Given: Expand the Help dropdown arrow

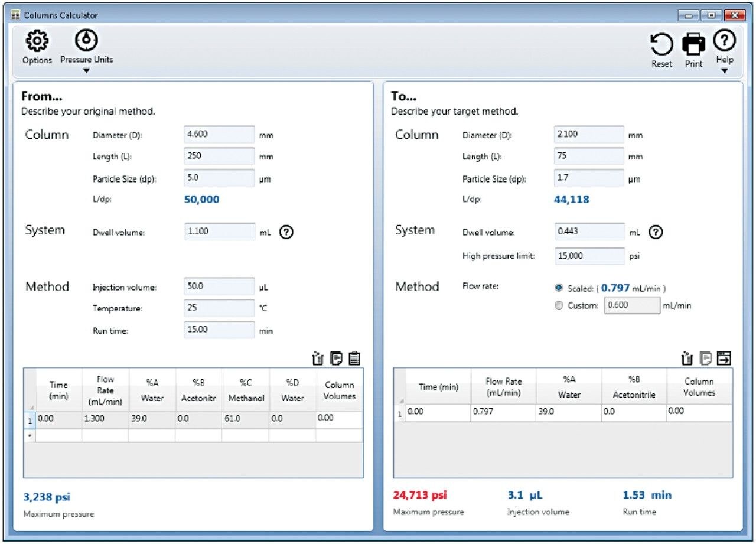Looking at the screenshot, I should pos(724,71).
